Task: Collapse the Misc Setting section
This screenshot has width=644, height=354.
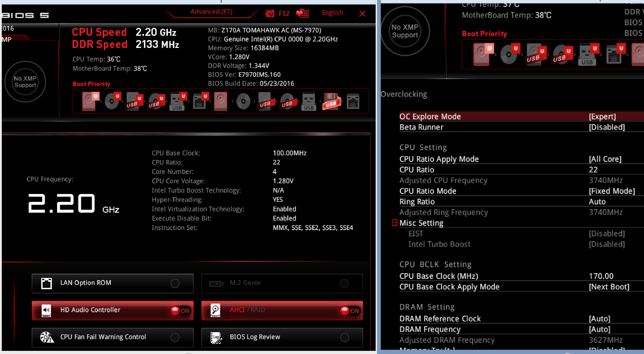Action: (395, 223)
